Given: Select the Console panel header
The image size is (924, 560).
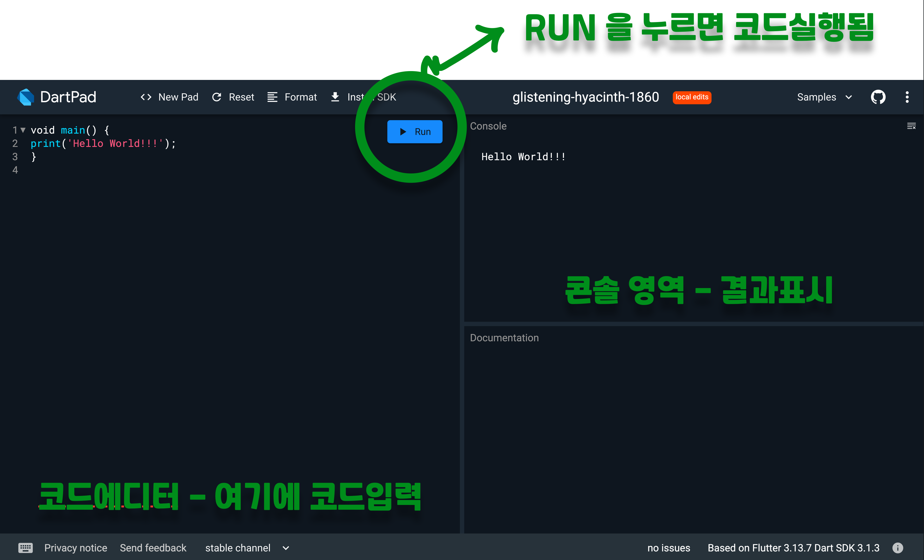Looking at the screenshot, I should pos(488,126).
